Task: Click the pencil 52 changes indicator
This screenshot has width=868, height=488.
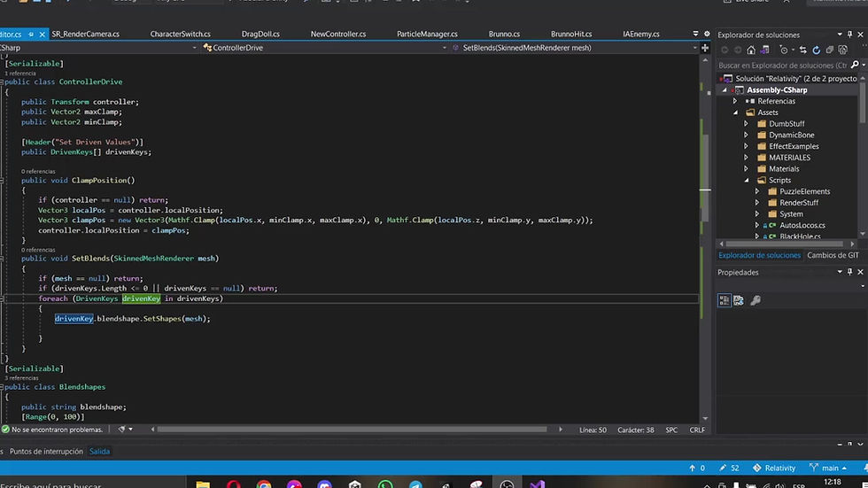Action: tap(729, 469)
